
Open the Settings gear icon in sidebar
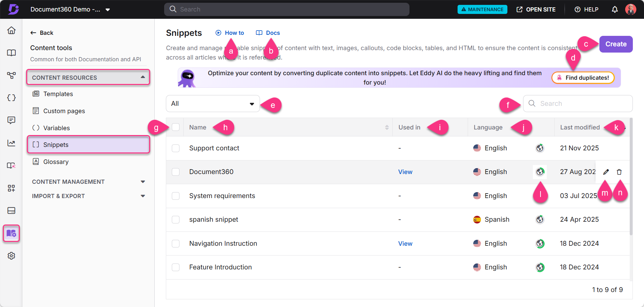point(11,256)
